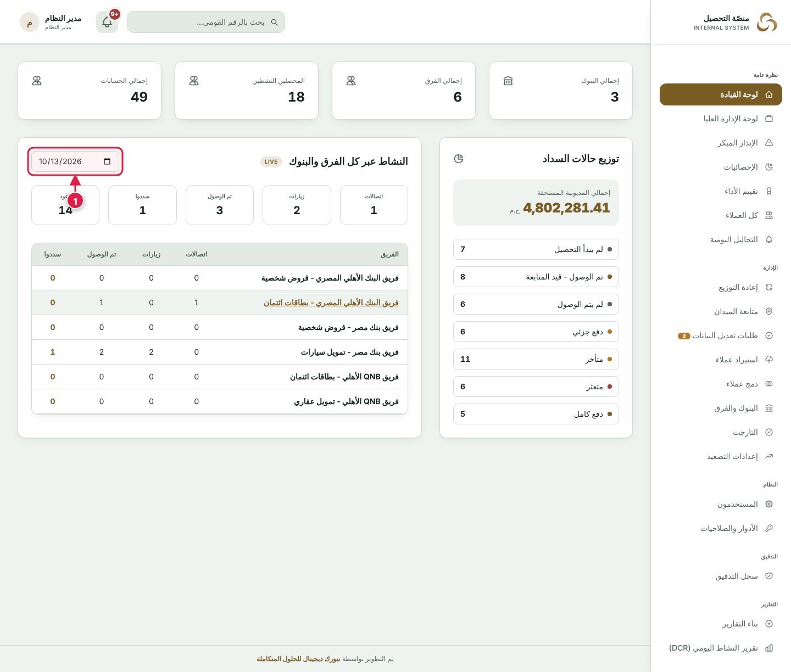Image resolution: width=791 pixels, height=672 pixels.
Task: Click the bell icon next to التحاليل اليومية
Action: (x=769, y=239)
